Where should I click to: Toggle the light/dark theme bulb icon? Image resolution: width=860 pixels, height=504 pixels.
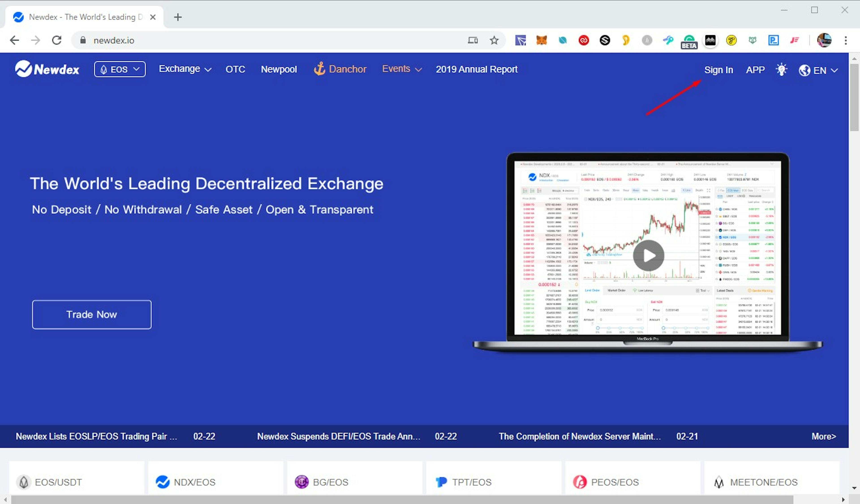coord(781,70)
